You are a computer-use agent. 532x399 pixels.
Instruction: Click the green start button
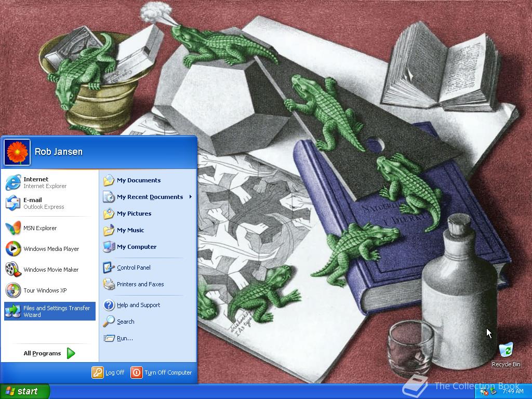pos(25,391)
